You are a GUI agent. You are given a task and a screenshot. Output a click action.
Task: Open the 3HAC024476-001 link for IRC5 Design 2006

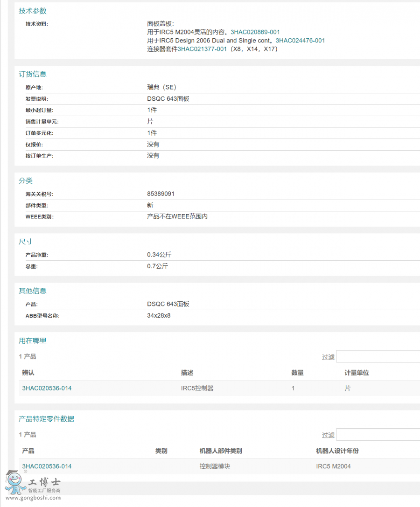(x=300, y=41)
